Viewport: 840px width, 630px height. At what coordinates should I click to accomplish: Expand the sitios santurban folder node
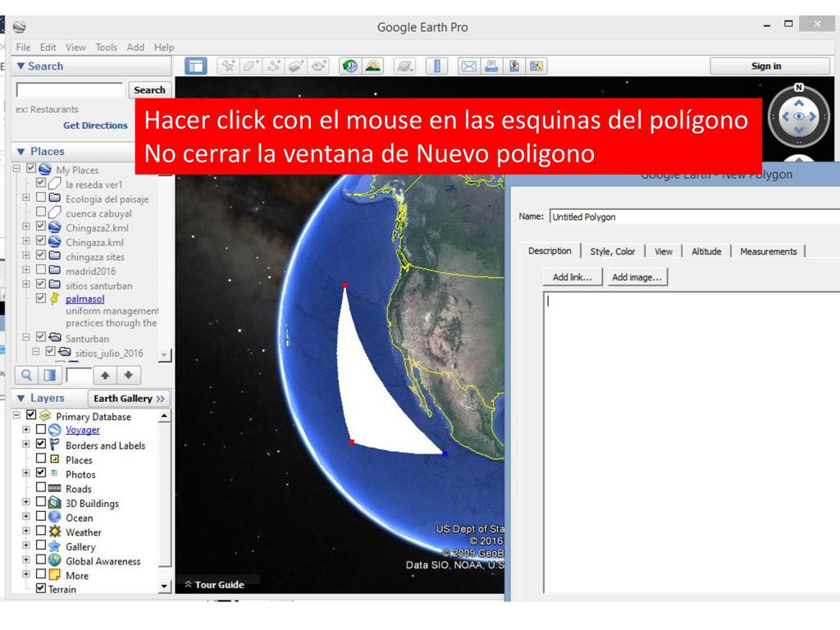point(25,284)
